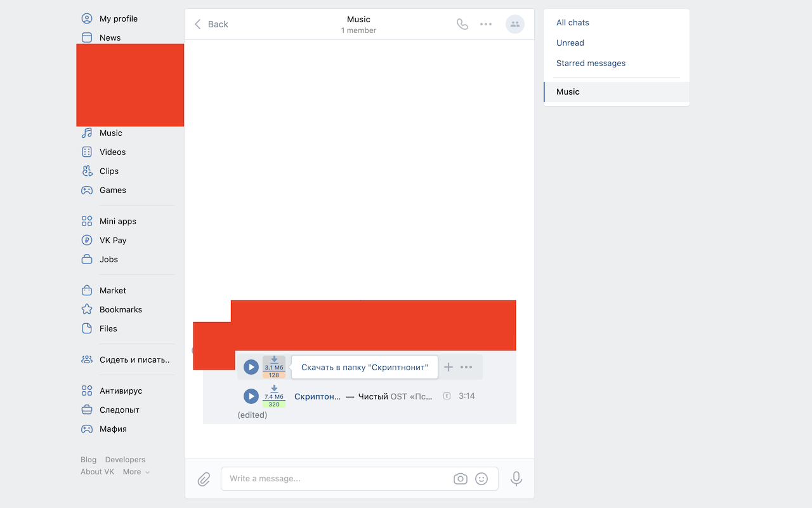Open the emoji smiley picker

coord(481,479)
